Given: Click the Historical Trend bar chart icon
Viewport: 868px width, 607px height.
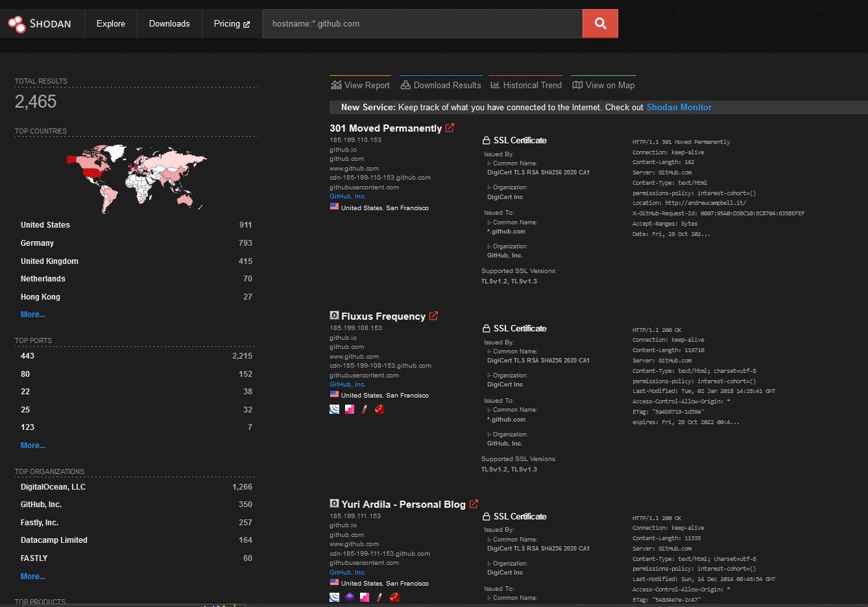Looking at the screenshot, I should point(495,85).
